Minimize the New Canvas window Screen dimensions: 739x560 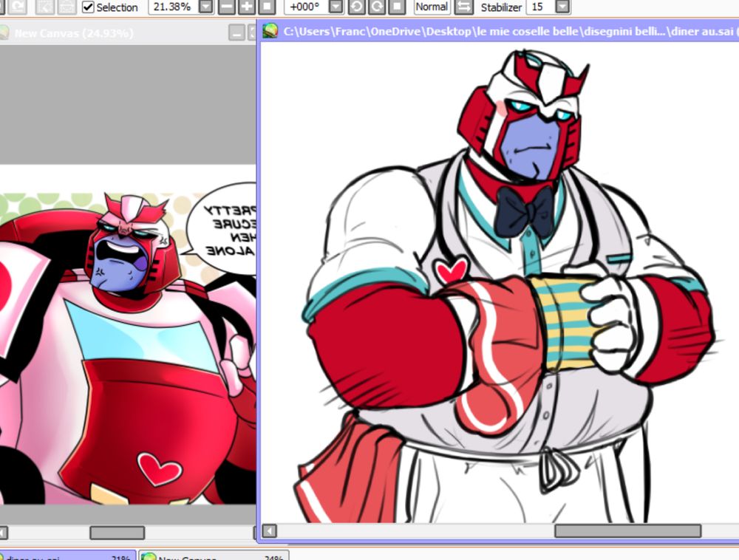click(236, 33)
